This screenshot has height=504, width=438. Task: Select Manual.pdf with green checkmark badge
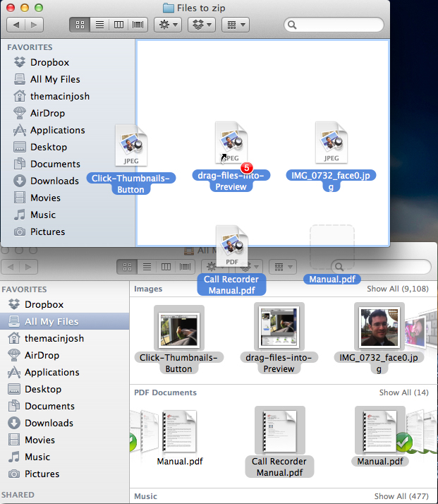[x=380, y=430]
